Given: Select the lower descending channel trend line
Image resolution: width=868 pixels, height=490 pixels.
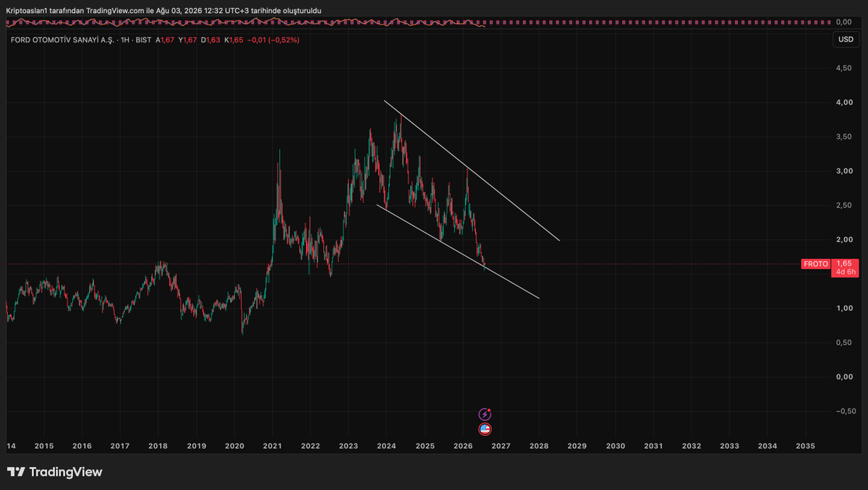Looking at the screenshot, I should pyautogui.click(x=458, y=252).
